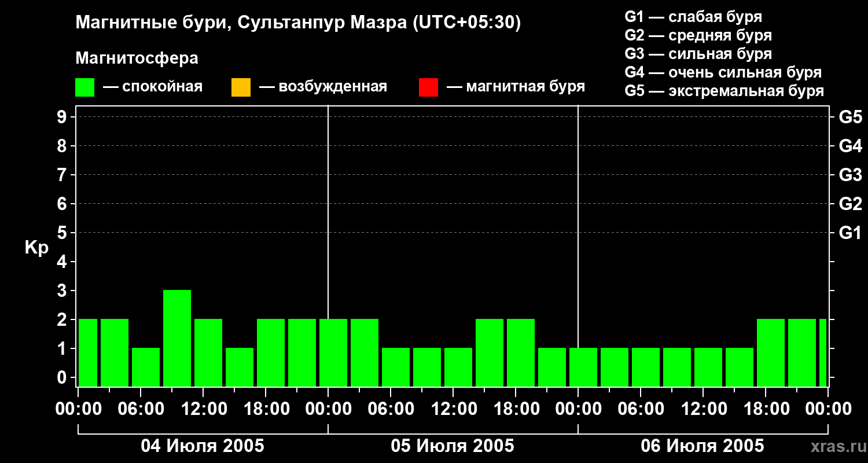Click the '05 Июля 2005' date label
The width and height of the screenshot is (868, 463).
(x=453, y=446)
